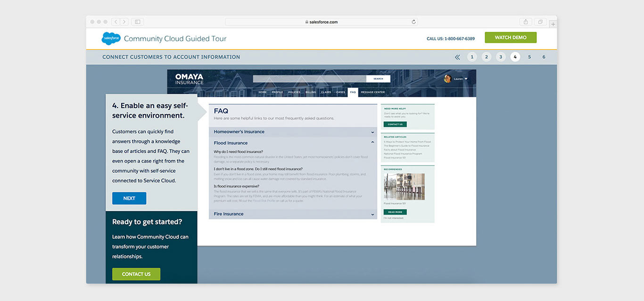The image size is (644, 301).
Task: Click the Watch Demo button
Action: click(x=511, y=38)
